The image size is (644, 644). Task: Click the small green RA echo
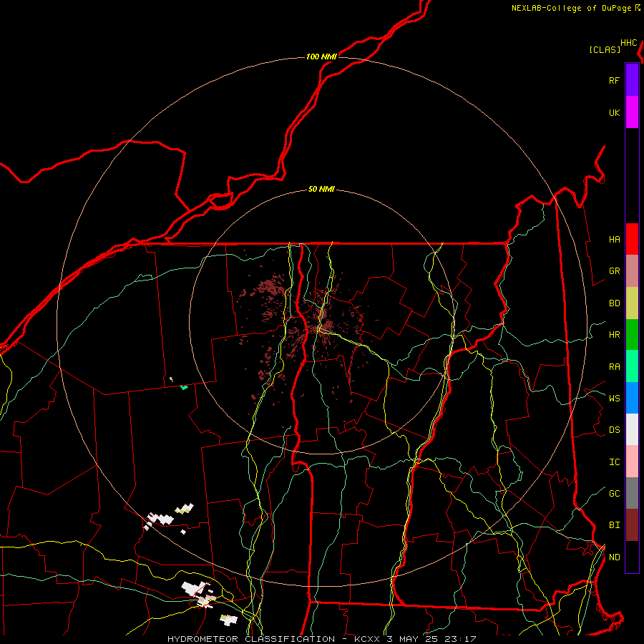pyautogui.click(x=185, y=387)
